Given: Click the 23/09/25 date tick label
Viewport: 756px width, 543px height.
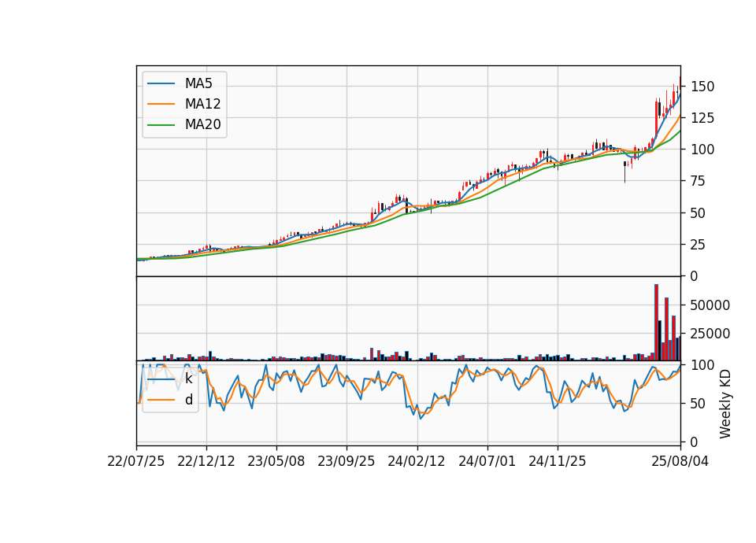Looking at the screenshot, I should coord(346,461).
